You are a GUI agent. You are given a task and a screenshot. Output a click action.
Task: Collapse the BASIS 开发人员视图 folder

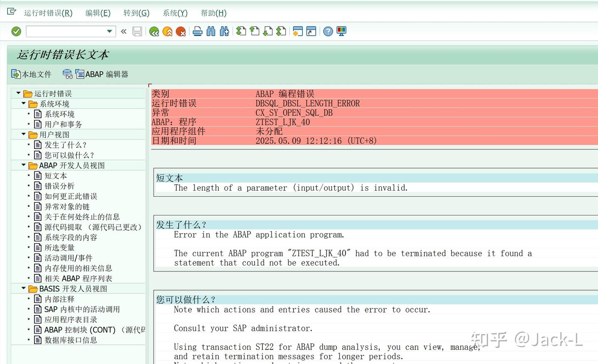pyautogui.click(x=24, y=288)
